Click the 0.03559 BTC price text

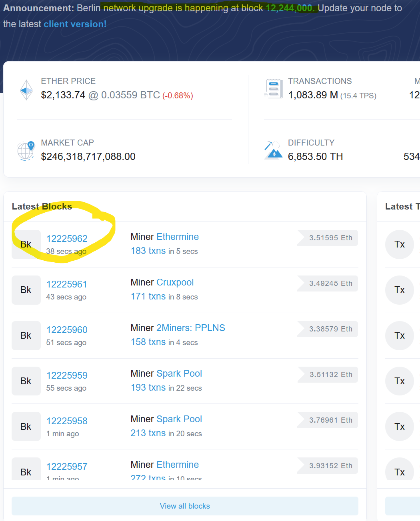click(x=130, y=95)
